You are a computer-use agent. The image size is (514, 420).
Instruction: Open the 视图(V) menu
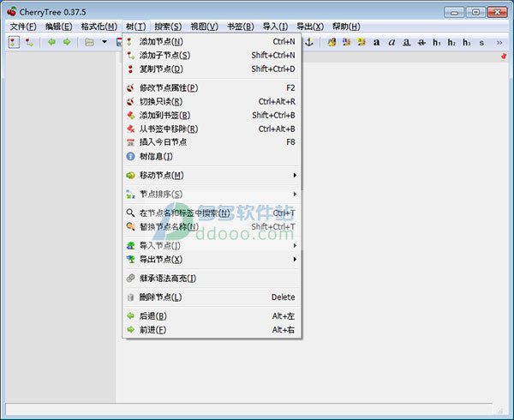[204, 27]
